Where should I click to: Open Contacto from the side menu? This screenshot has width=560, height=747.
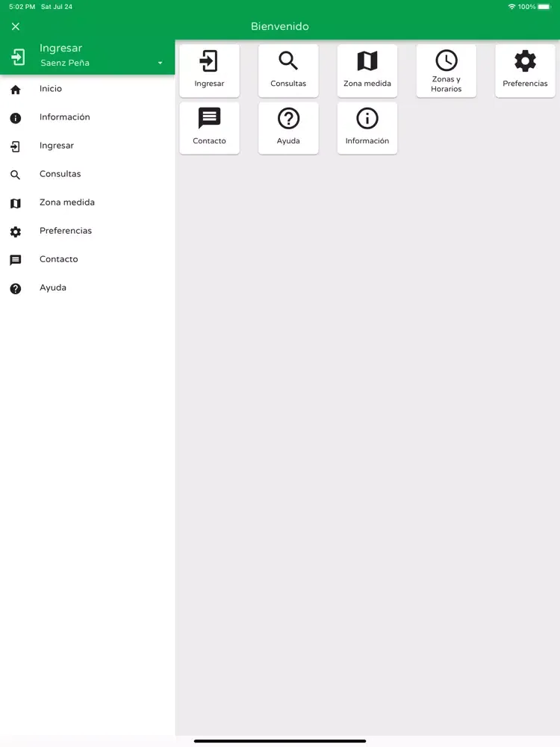(x=87, y=259)
